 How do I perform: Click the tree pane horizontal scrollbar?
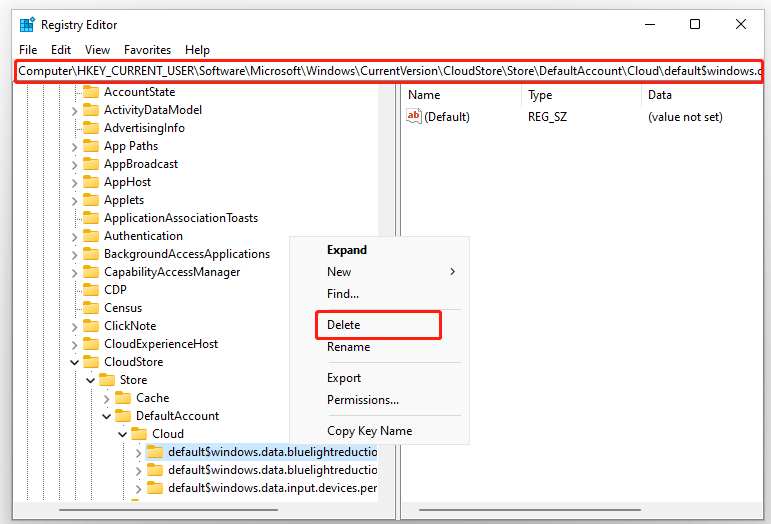click(168, 510)
